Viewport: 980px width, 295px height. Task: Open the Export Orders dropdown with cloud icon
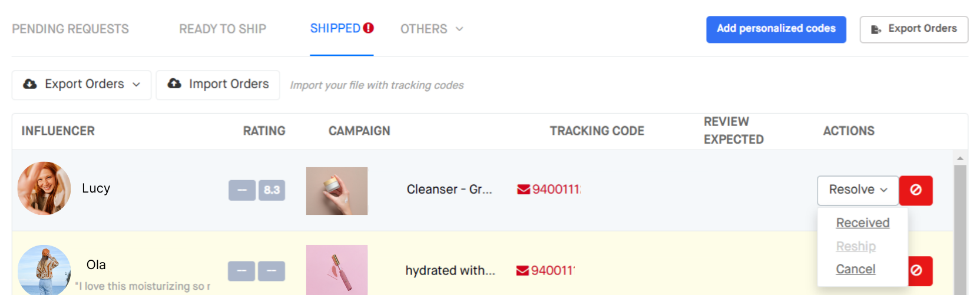pyautogui.click(x=82, y=85)
